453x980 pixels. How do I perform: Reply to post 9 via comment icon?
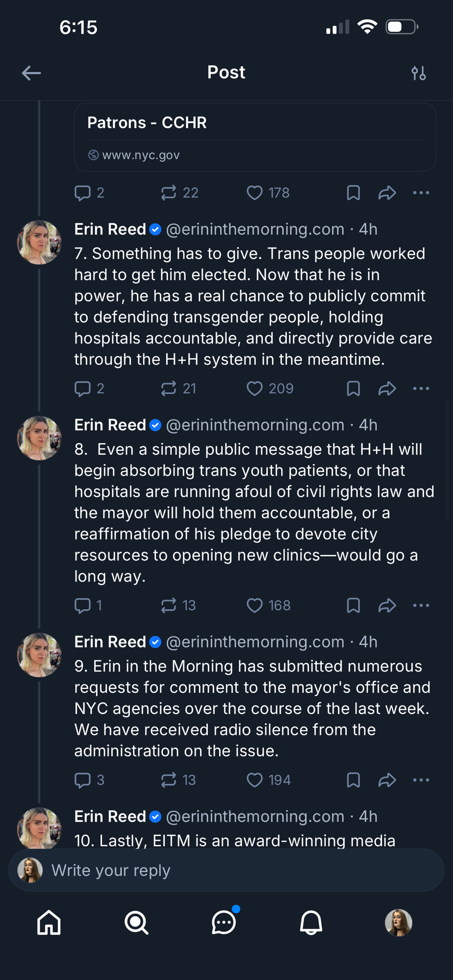click(x=82, y=780)
